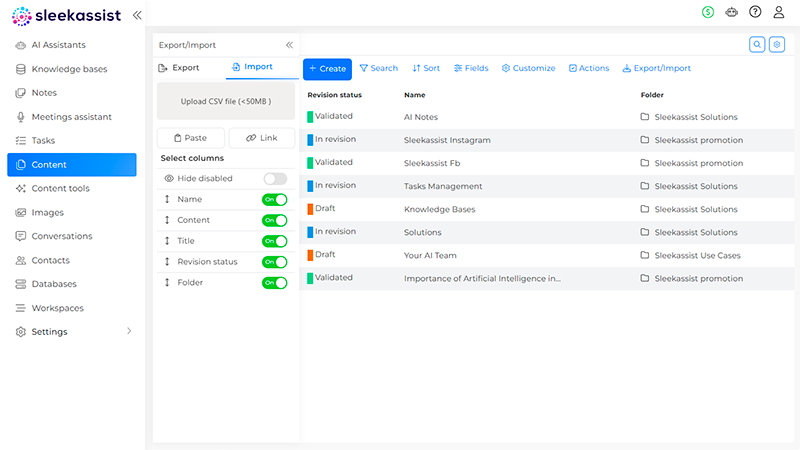The width and height of the screenshot is (800, 450).
Task: Open the Fields option
Action: point(471,68)
